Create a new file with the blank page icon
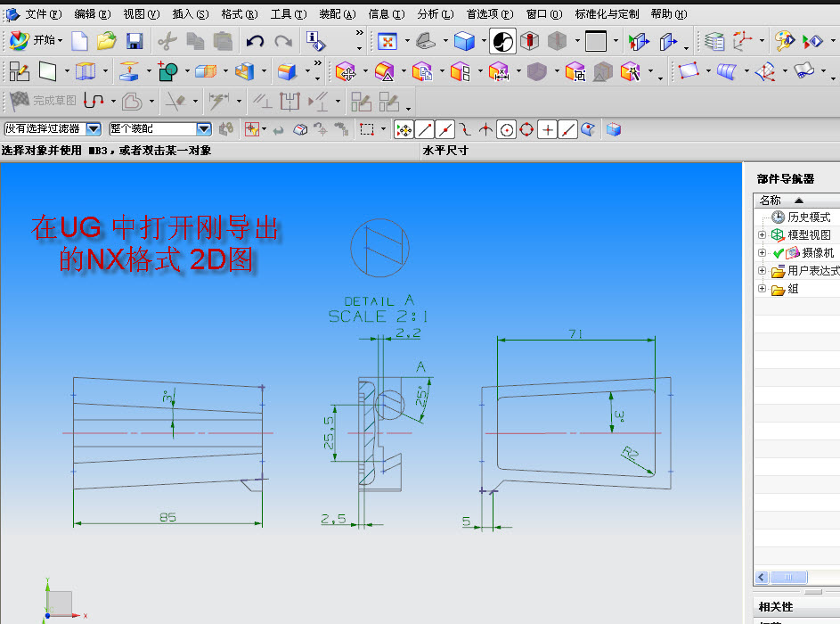Image resolution: width=840 pixels, height=624 pixels. click(x=80, y=41)
